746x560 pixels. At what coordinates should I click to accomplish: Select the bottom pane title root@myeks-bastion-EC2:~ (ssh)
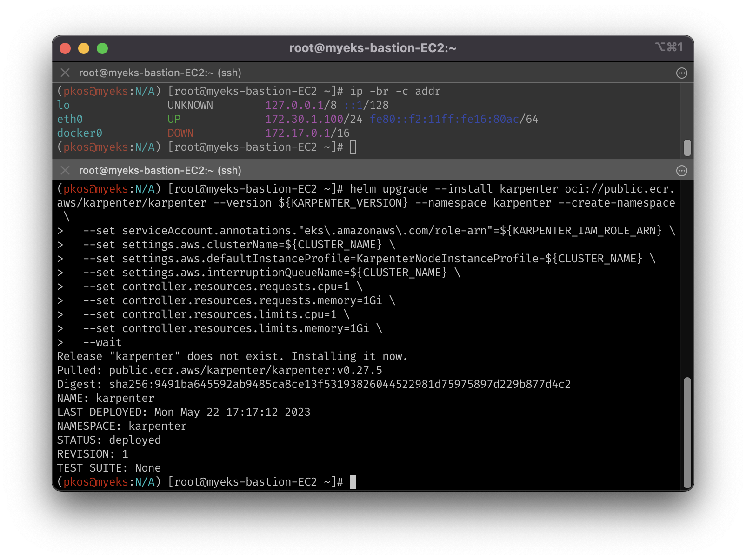point(160,170)
